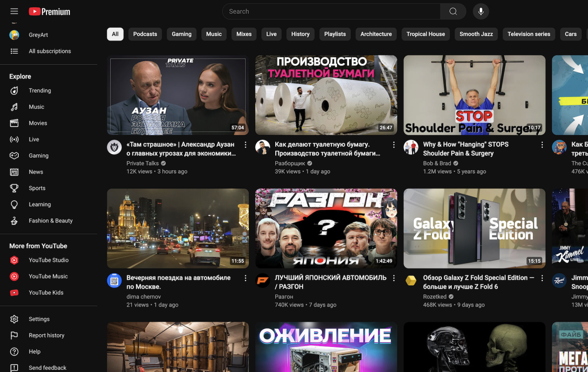This screenshot has width=588, height=372.
Task: Open options menu on the Galaxy Z Fold review
Action: [542, 278]
